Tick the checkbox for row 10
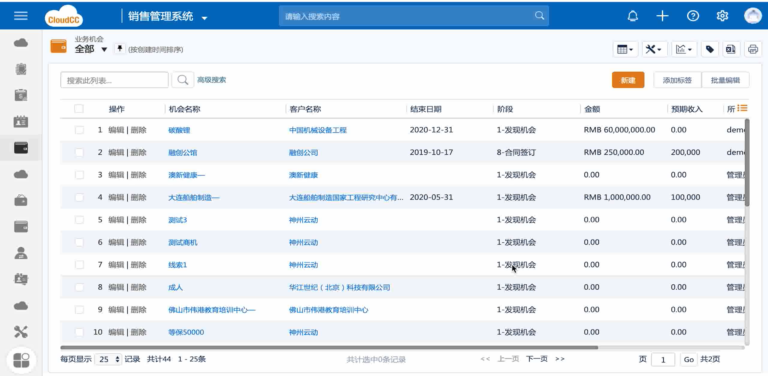This screenshot has width=768, height=376. [x=79, y=332]
